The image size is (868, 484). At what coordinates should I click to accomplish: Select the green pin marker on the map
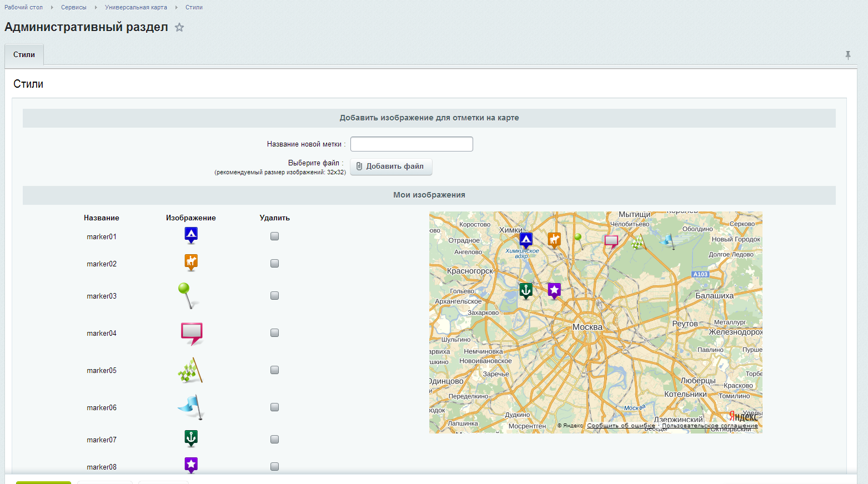click(579, 241)
